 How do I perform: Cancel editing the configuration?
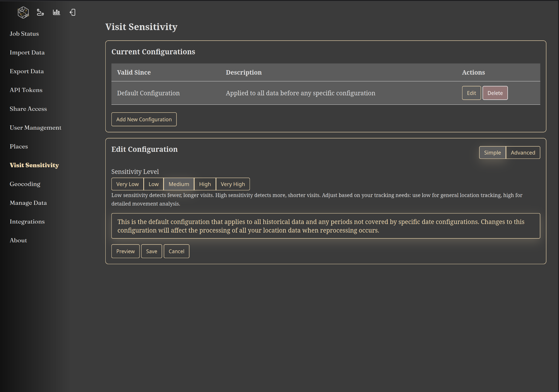[176, 251]
